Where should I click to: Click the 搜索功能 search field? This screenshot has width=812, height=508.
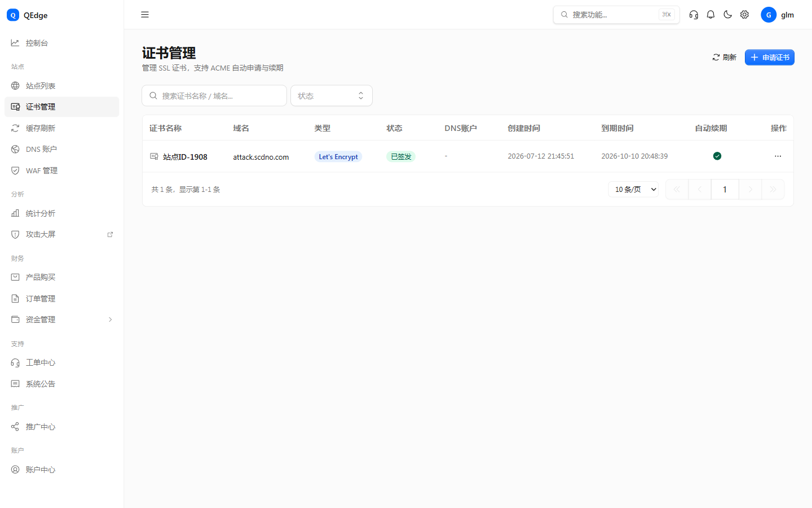[x=616, y=15]
